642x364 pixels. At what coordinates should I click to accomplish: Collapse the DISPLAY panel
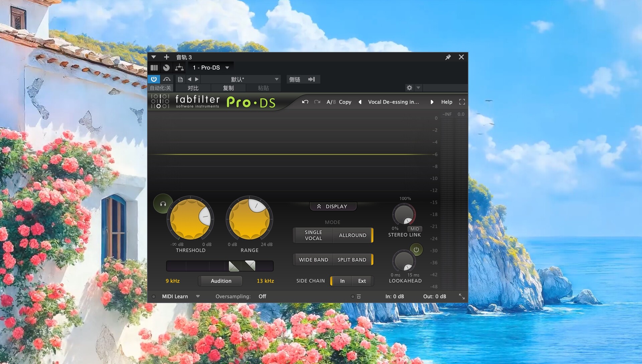coord(333,207)
